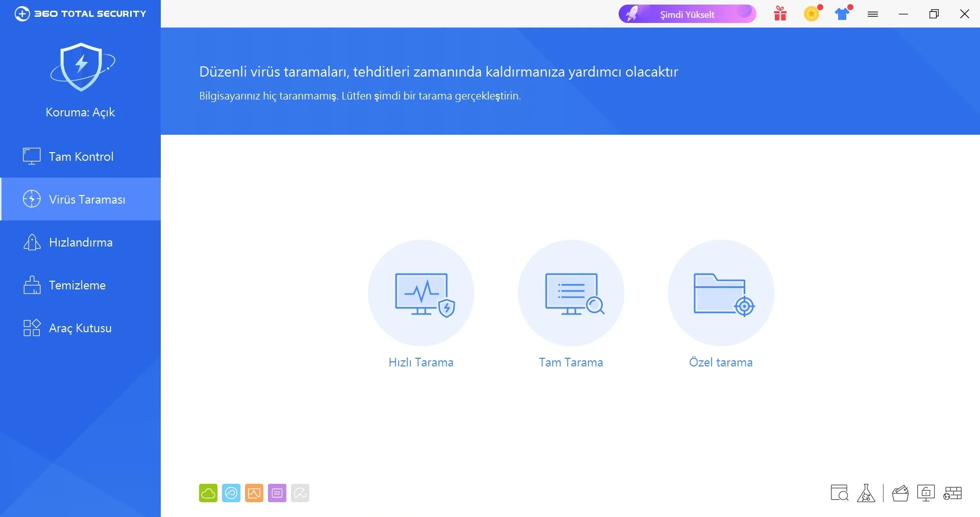Click the purple engine icon

pos(277,493)
